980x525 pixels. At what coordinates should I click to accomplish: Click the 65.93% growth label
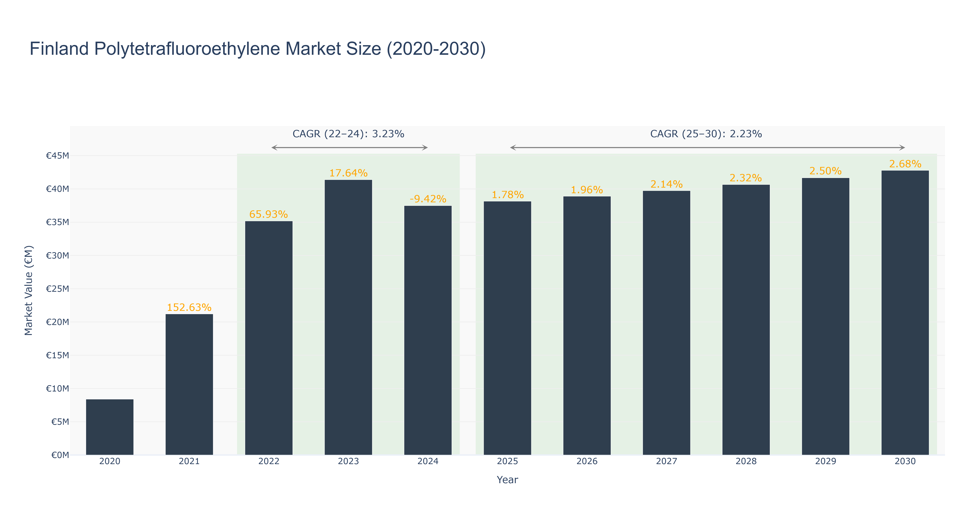click(x=269, y=214)
